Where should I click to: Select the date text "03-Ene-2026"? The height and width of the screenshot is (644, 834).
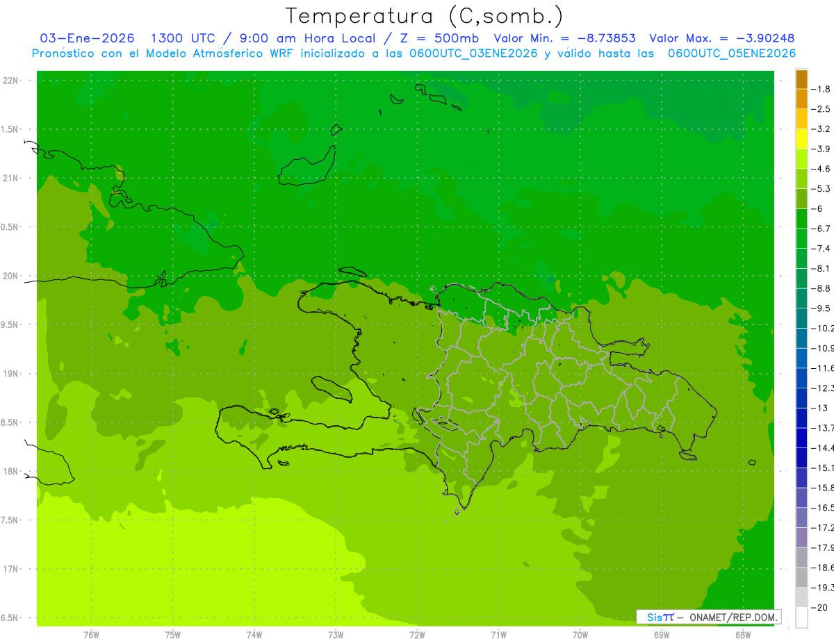pos(88,38)
